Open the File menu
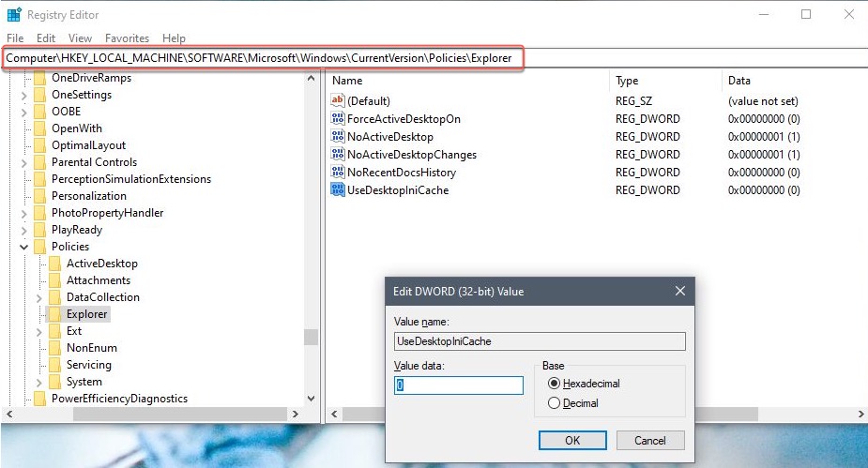The image size is (868, 468). coord(15,38)
